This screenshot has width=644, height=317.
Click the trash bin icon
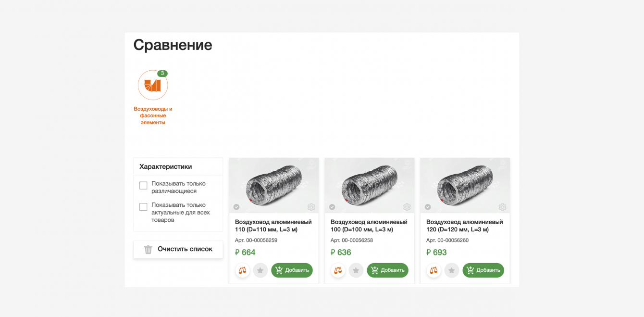click(x=148, y=249)
